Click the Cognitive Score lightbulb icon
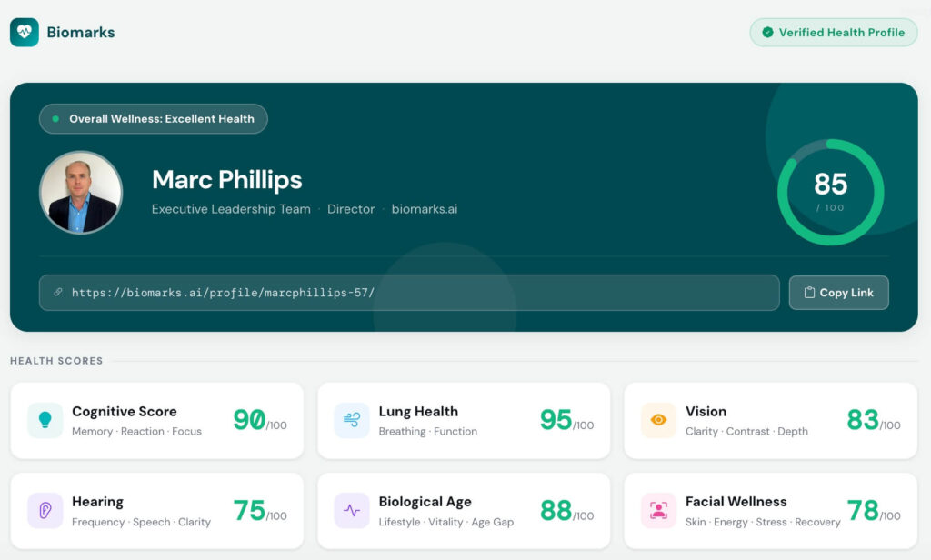Screen dimensions: 931x560 45,420
